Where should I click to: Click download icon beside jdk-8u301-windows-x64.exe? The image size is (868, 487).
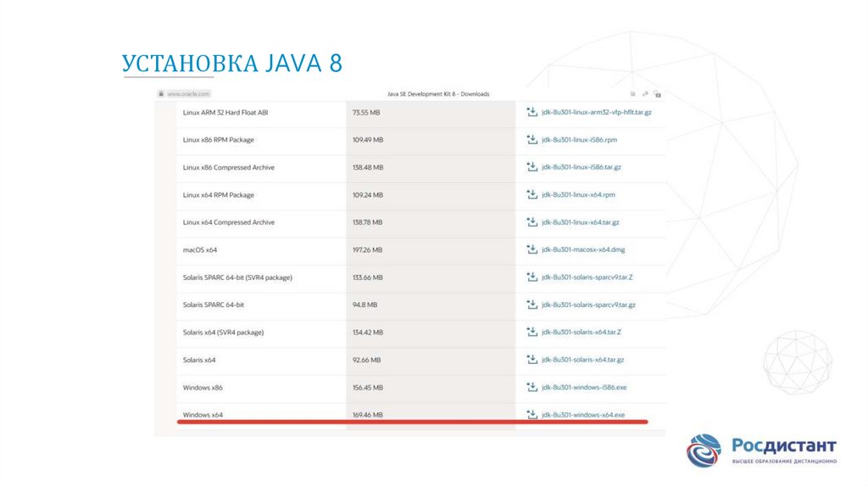coord(532,414)
